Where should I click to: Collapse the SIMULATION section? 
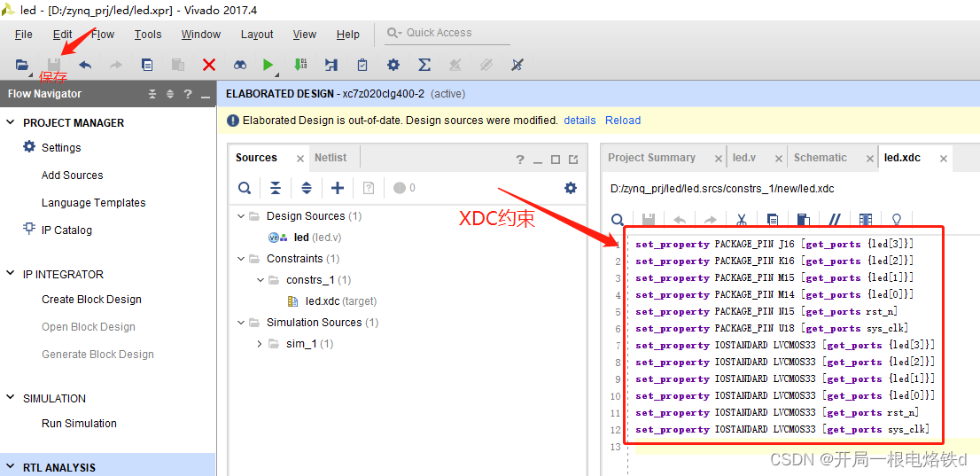click(x=10, y=398)
